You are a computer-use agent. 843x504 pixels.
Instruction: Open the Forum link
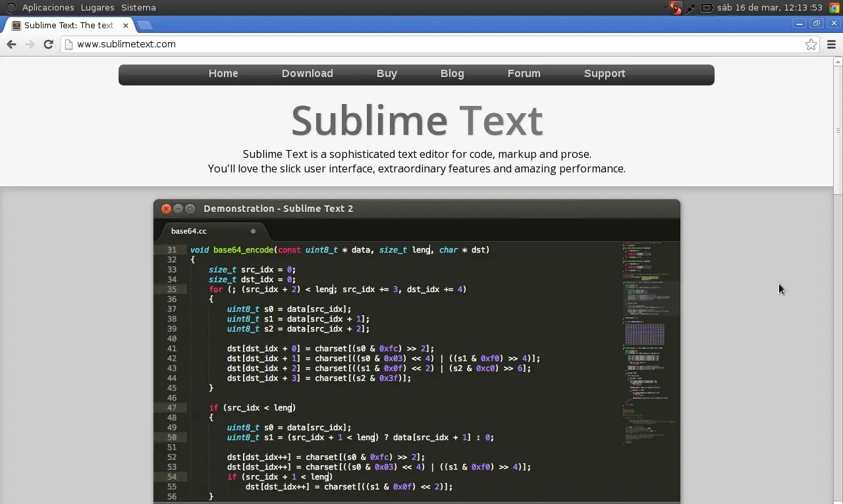pyautogui.click(x=524, y=74)
